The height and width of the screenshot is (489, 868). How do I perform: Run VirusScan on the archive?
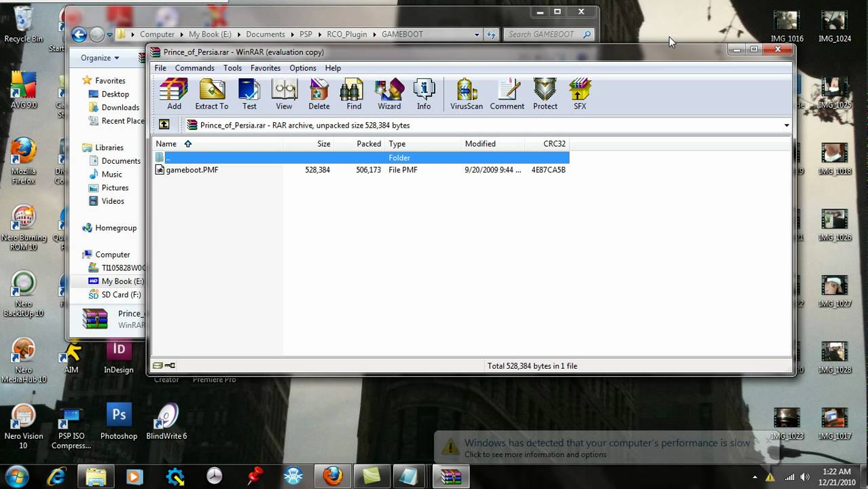pyautogui.click(x=467, y=94)
